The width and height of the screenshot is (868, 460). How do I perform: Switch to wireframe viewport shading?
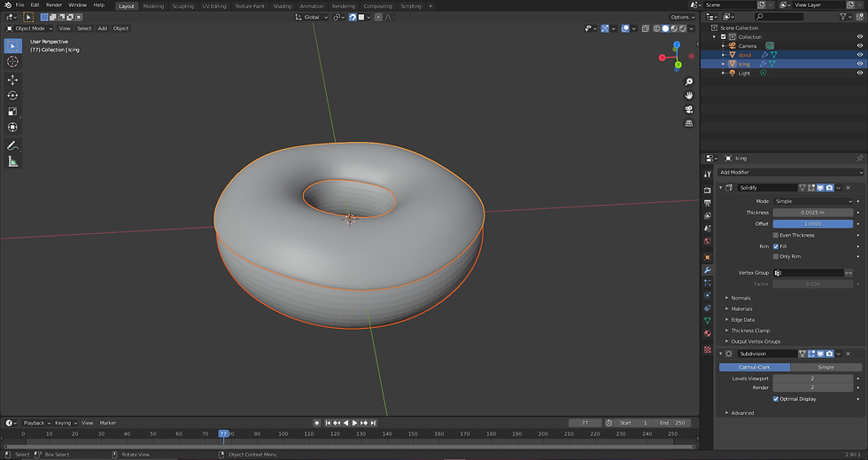(x=656, y=28)
